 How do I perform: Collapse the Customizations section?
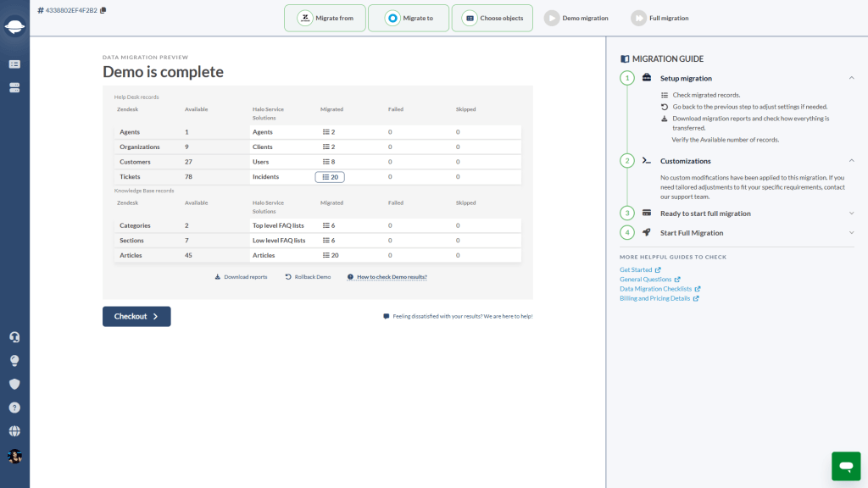click(x=851, y=160)
